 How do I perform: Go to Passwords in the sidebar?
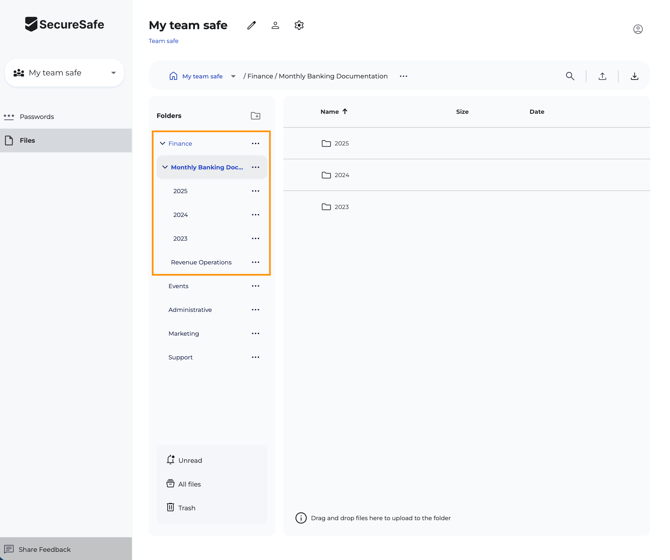[37, 117]
